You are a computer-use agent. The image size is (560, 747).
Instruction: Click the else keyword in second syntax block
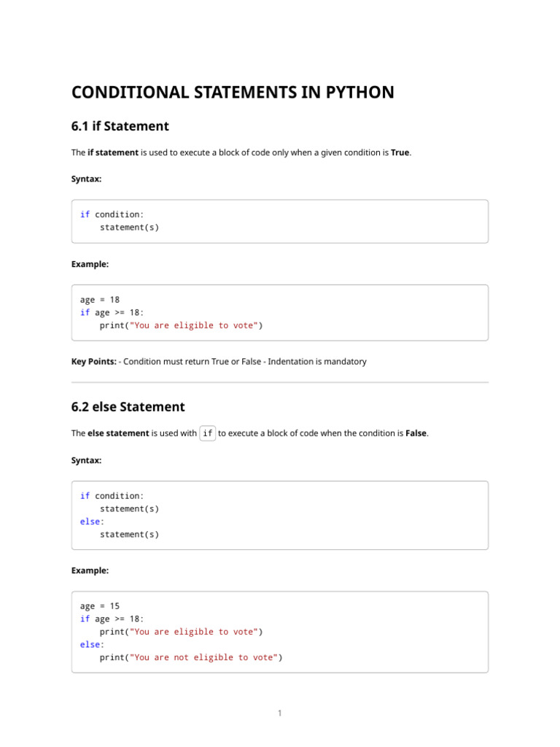click(x=90, y=522)
